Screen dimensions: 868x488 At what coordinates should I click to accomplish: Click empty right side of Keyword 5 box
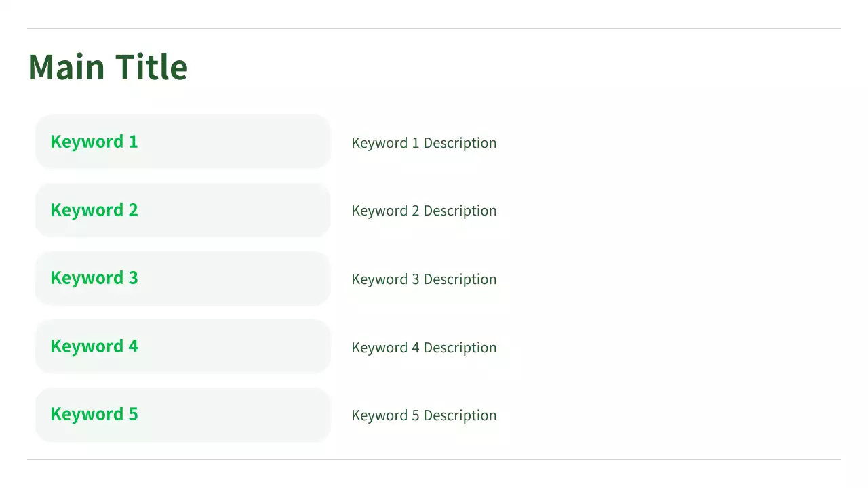click(x=258, y=414)
